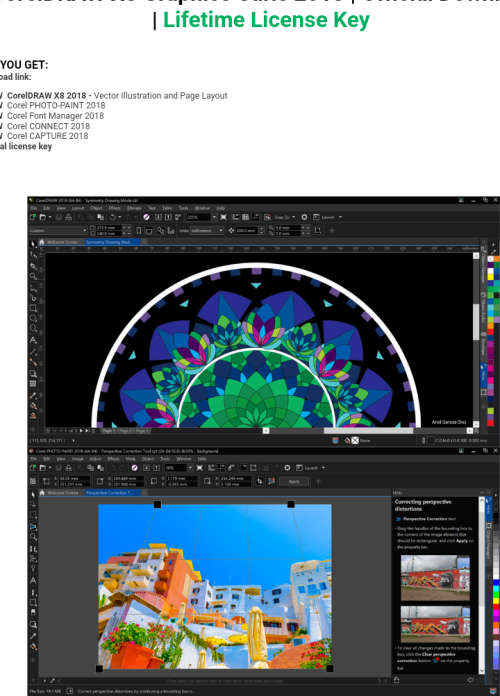500x696 pixels.
Task: Select the Rectangle tool in CorelDRAW toolbox
Action: click(33, 308)
